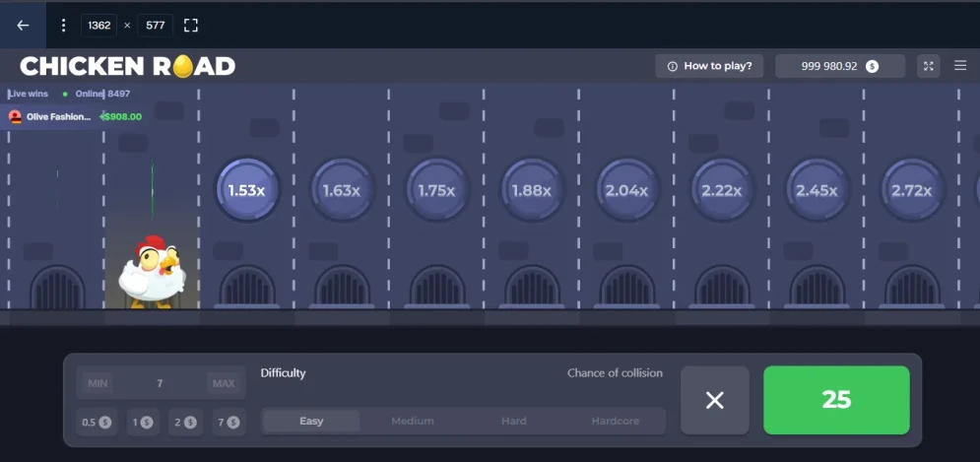Set bet to MIN
The width and height of the screenshot is (980, 462).
coord(98,383)
